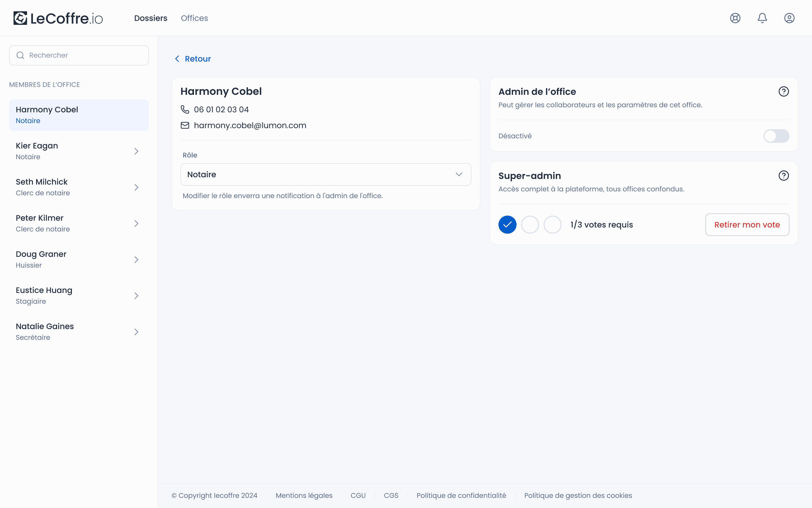Select Natalie Gaines member entry
Image resolution: width=812 pixels, height=508 pixels.
[79, 332]
